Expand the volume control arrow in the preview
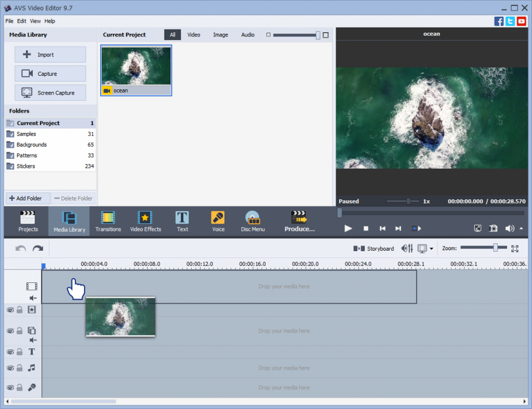 (x=521, y=228)
